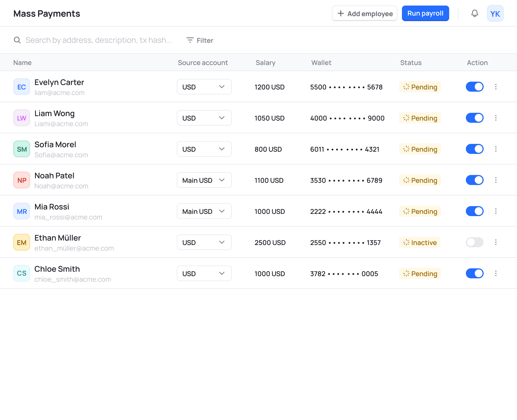517x420 pixels.
Task: Change Main USD account for Noah Patel
Action: (204, 180)
